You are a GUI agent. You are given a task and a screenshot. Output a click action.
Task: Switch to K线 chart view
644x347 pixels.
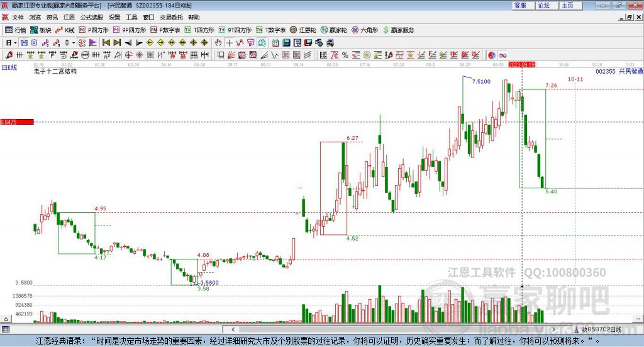point(65,30)
